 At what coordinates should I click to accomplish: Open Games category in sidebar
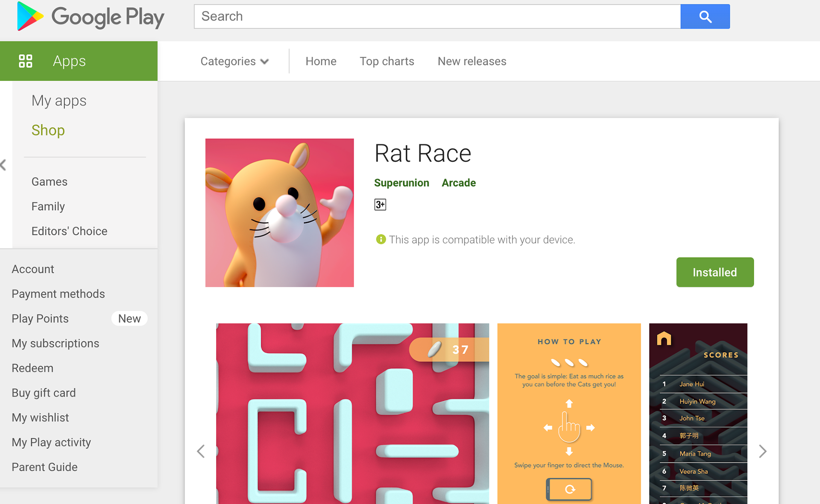pos(50,182)
